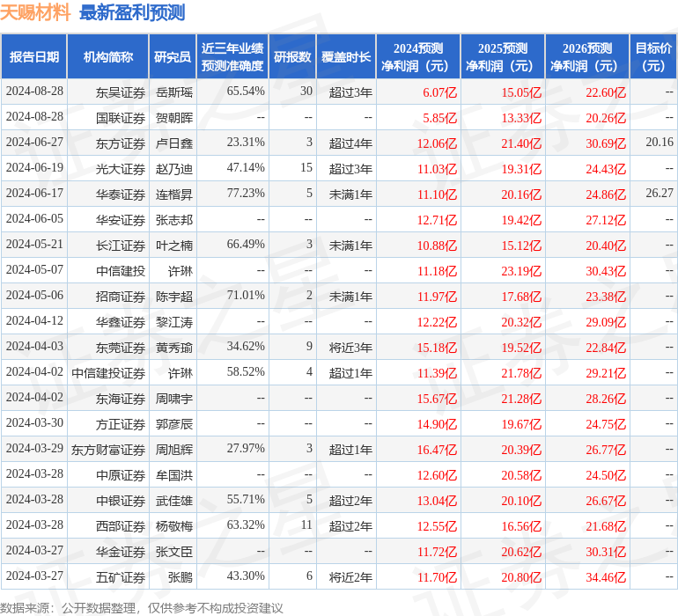Click the 报告日期 column header
Image resolution: width=678 pixels, height=616 pixels.
(34, 56)
